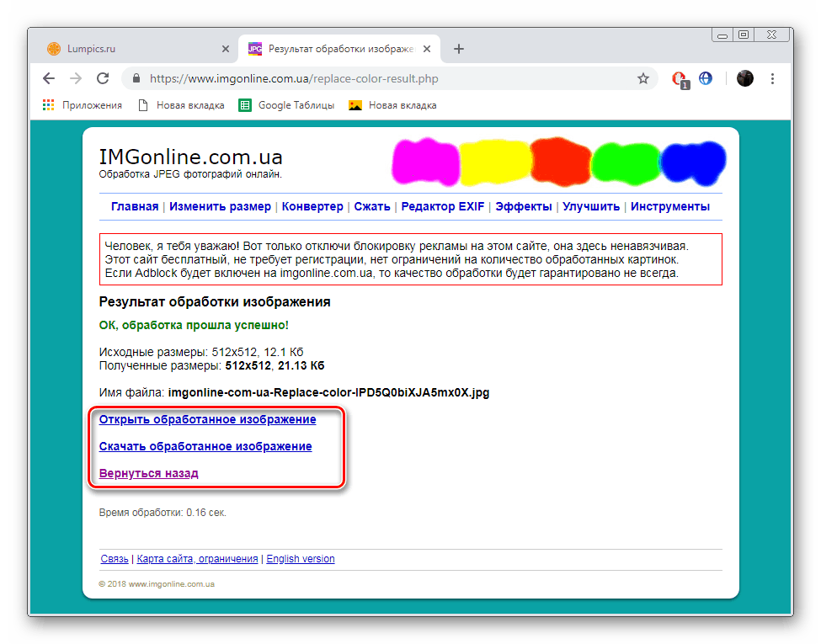This screenshot has width=821, height=644.
Task: Maximize the Chrome window
Action: (744, 35)
